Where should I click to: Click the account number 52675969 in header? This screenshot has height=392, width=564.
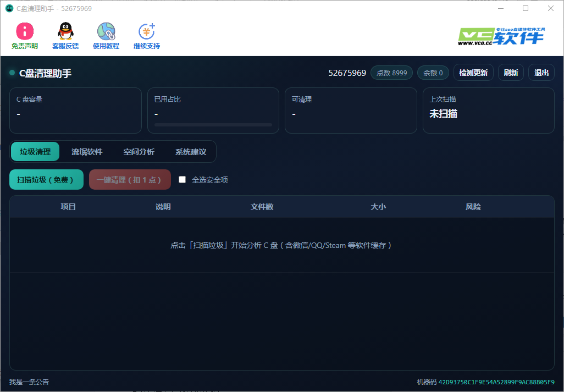(347, 73)
